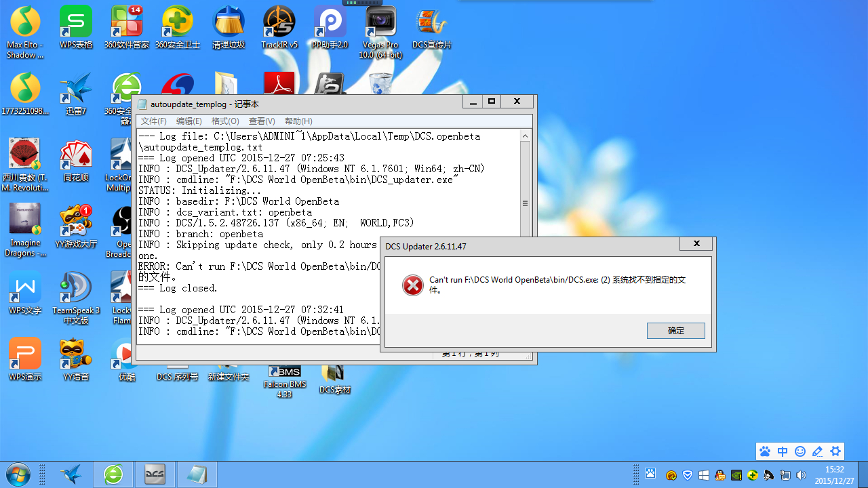Click the "STATUS: Initializing..." log line
868x488 pixels.
point(199,190)
